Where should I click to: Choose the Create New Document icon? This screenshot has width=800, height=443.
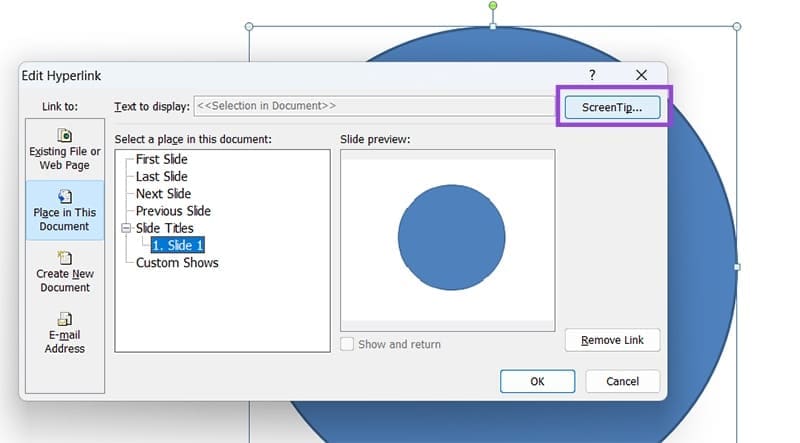pyautogui.click(x=65, y=258)
